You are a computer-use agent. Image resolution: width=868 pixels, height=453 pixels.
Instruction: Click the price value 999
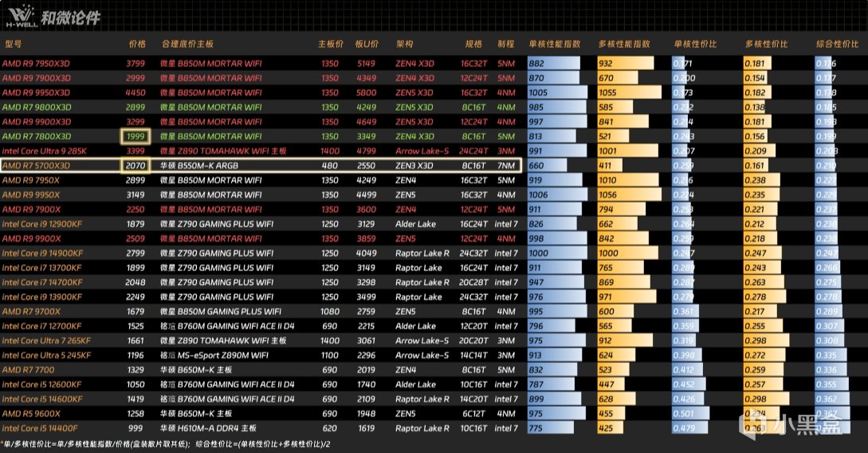[135, 428]
